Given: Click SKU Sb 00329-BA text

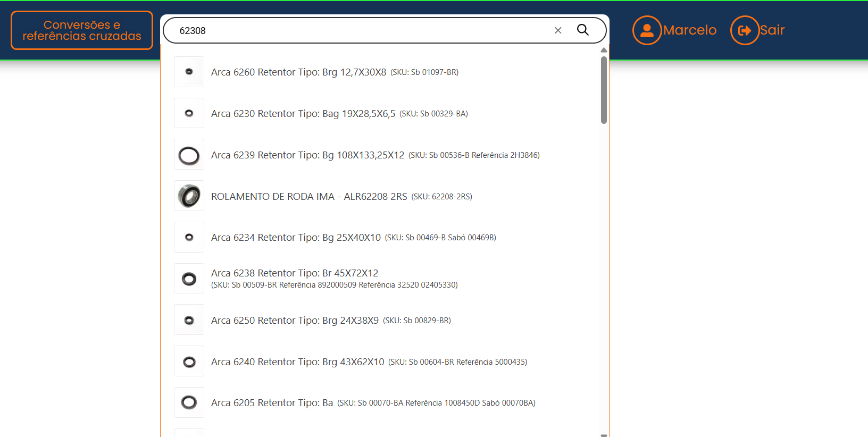Looking at the screenshot, I should [433, 114].
